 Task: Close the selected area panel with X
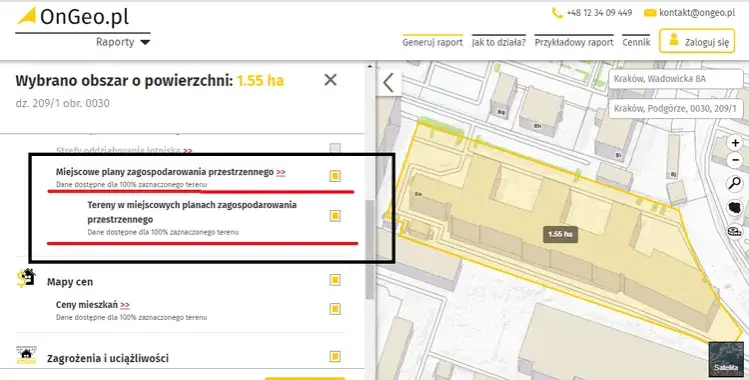331,80
